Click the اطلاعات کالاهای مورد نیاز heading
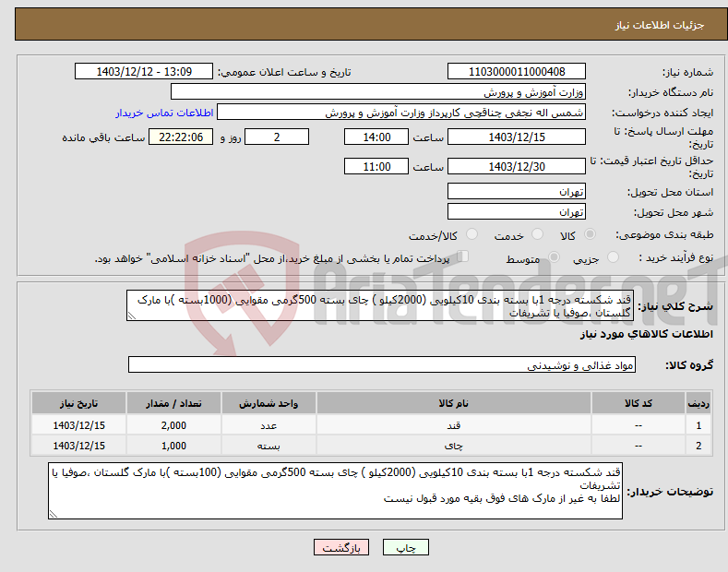Screen dimensions: 728x572 point(646,334)
